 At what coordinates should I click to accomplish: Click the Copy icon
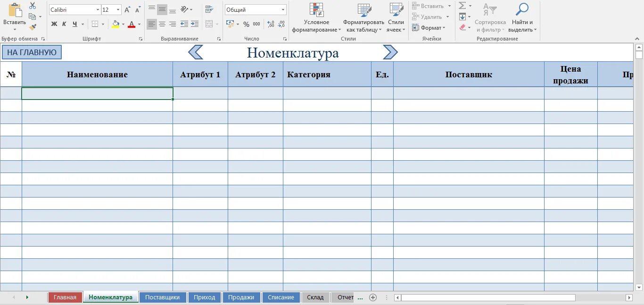tap(33, 16)
